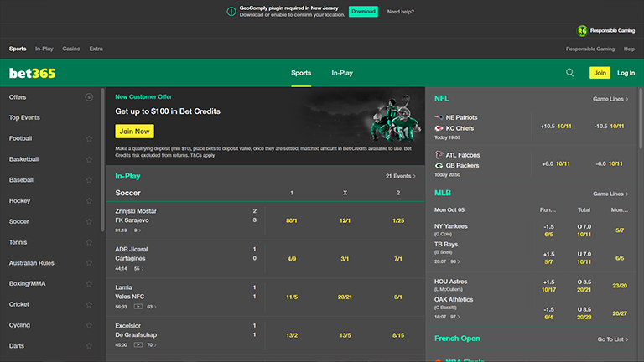644x362 pixels.
Task: Open live stream icon for Lamia match
Action: (138, 307)
